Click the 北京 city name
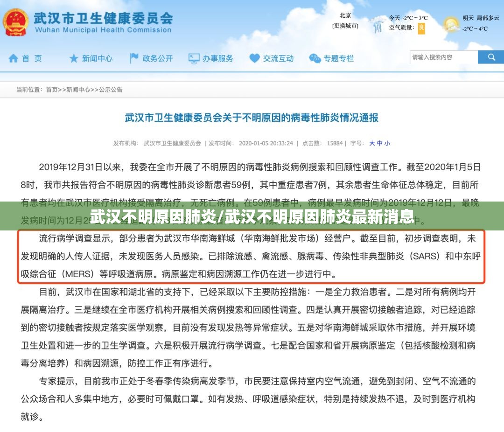Screen dimensions: 504x432 click(x=345, y=15)
